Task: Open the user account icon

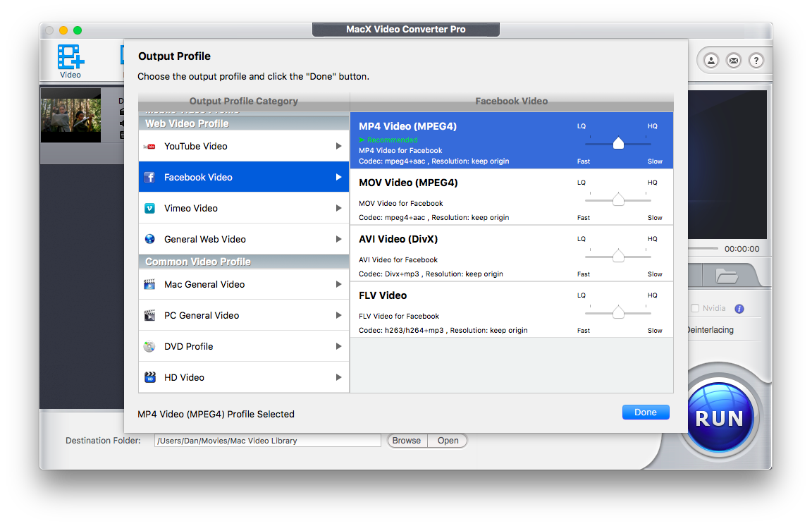Action: pos(711,61)
